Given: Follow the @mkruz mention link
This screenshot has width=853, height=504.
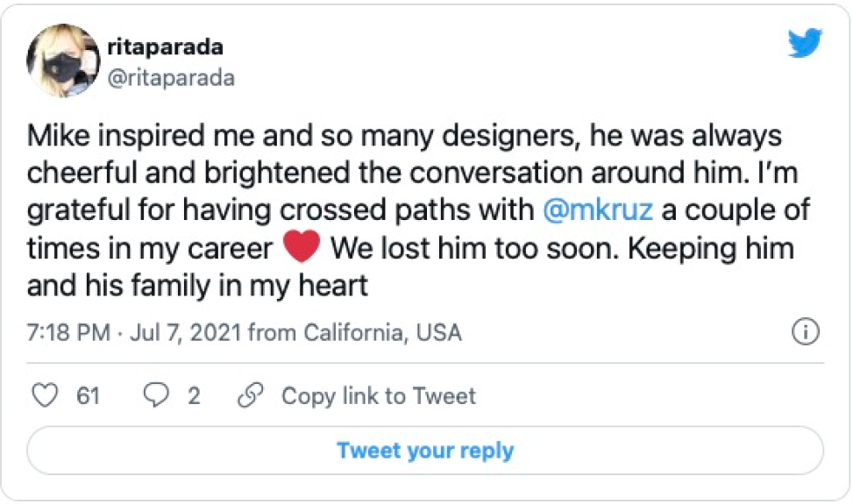Looking at the screenshot, I should tap(592, 210).
